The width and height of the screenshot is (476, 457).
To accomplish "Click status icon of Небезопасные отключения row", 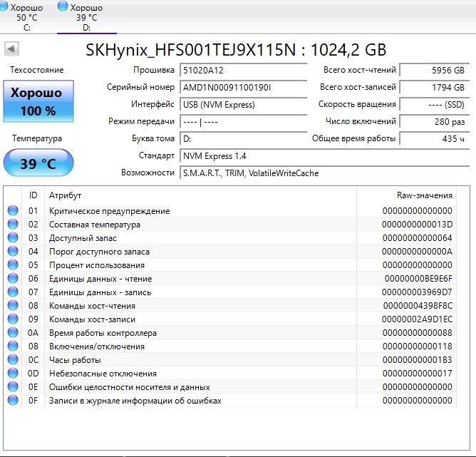I will (13, 373).
